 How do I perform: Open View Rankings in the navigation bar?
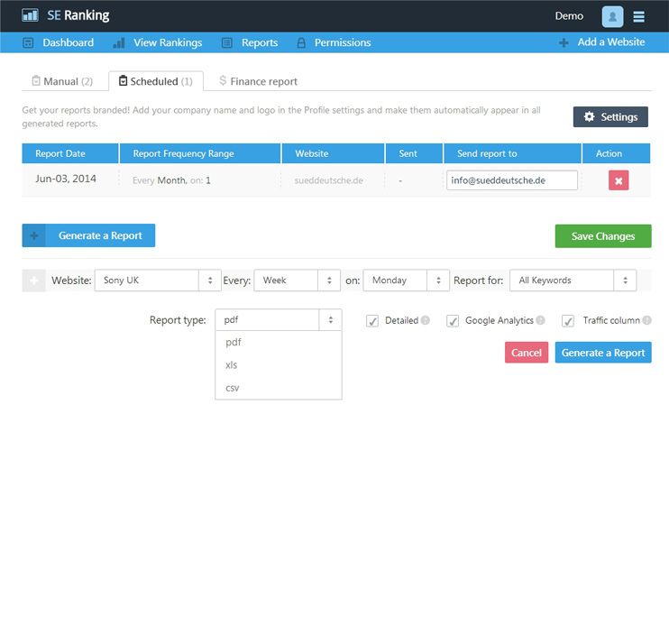[168, 42]
